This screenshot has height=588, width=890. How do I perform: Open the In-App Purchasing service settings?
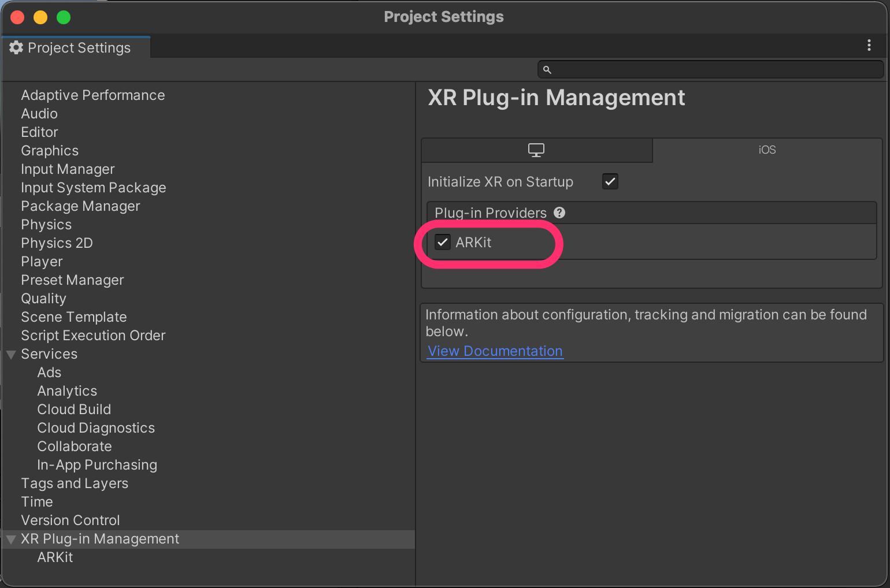[x=97, y=464]
